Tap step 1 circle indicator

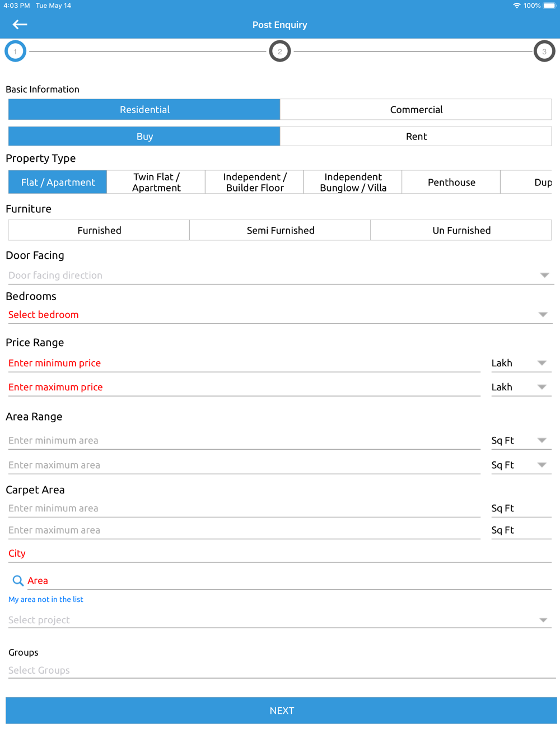point(15,52)
